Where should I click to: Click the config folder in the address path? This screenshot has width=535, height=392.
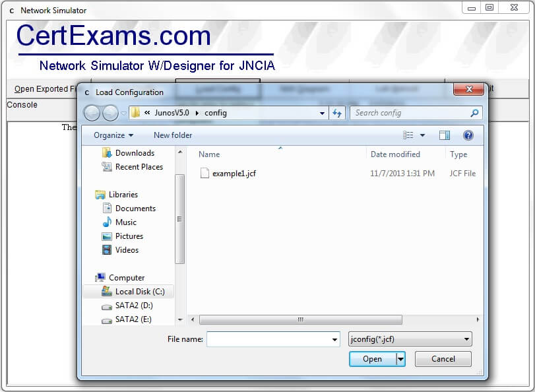point(216,113)
